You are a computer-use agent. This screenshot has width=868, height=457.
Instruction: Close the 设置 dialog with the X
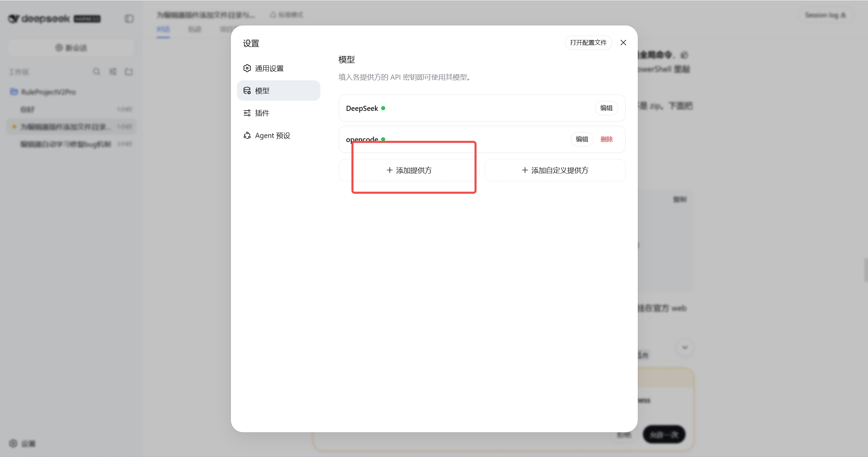[x=623, y=42]
